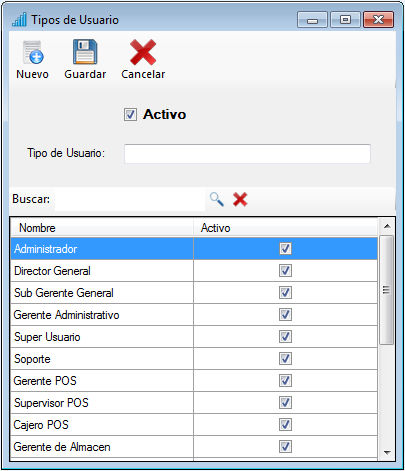Image resolution: width=405 pixels, height=471 pixels.
Task: Select the Director General row
Action: [x=194, y=271]
